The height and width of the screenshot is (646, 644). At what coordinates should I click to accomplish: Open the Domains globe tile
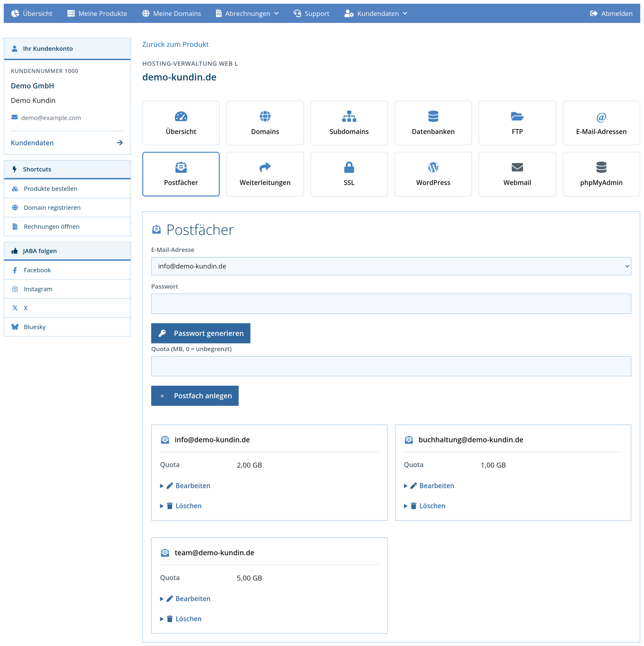point(265,123)
